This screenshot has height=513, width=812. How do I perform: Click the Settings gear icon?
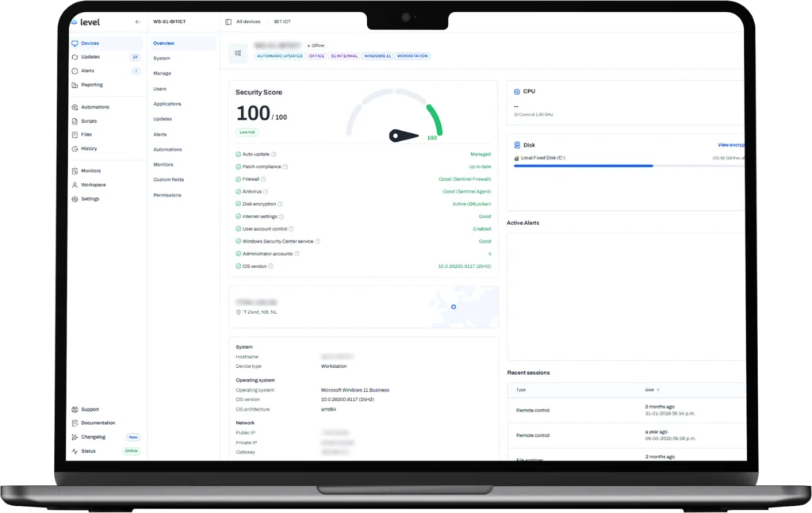point(75,199)
